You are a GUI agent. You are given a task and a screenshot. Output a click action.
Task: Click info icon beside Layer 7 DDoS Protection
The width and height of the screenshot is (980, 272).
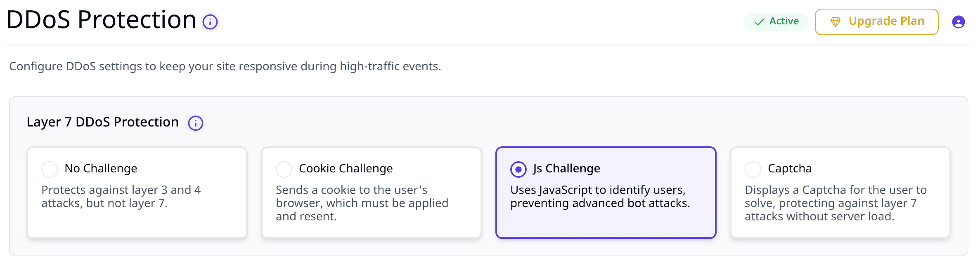(196, 123)
